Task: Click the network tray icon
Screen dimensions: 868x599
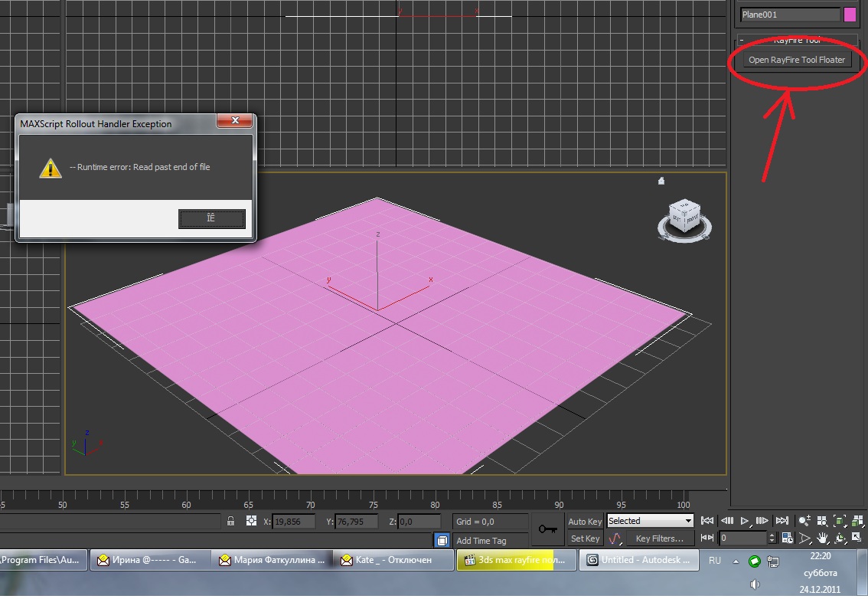Action: pos(773,561)
